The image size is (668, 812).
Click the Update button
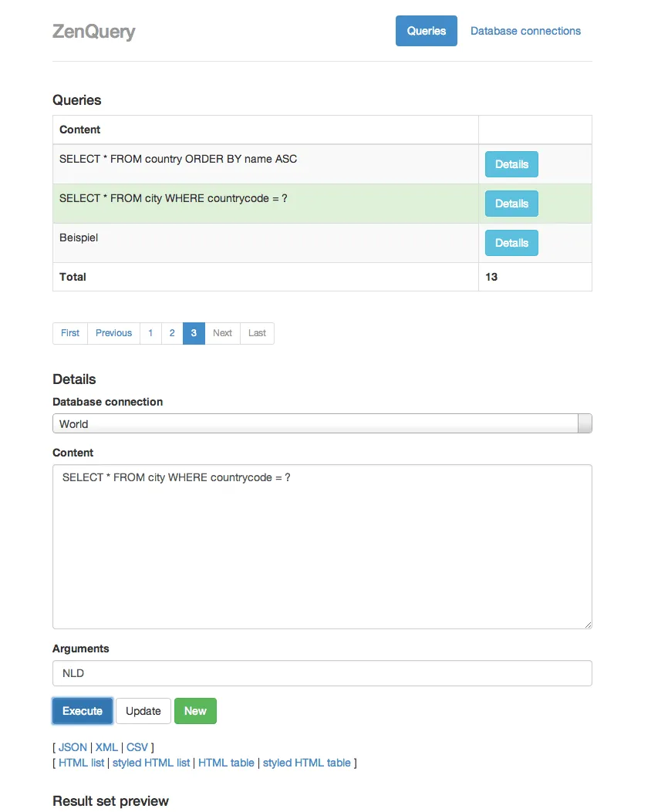click(x=143, y=711)
